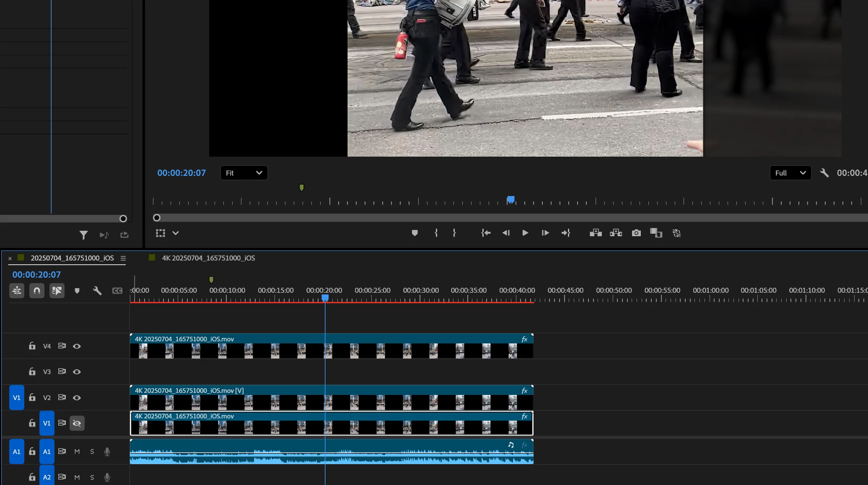Click the Lift button in program monitor
Screen dimensions: 868x485
point(596,233)
